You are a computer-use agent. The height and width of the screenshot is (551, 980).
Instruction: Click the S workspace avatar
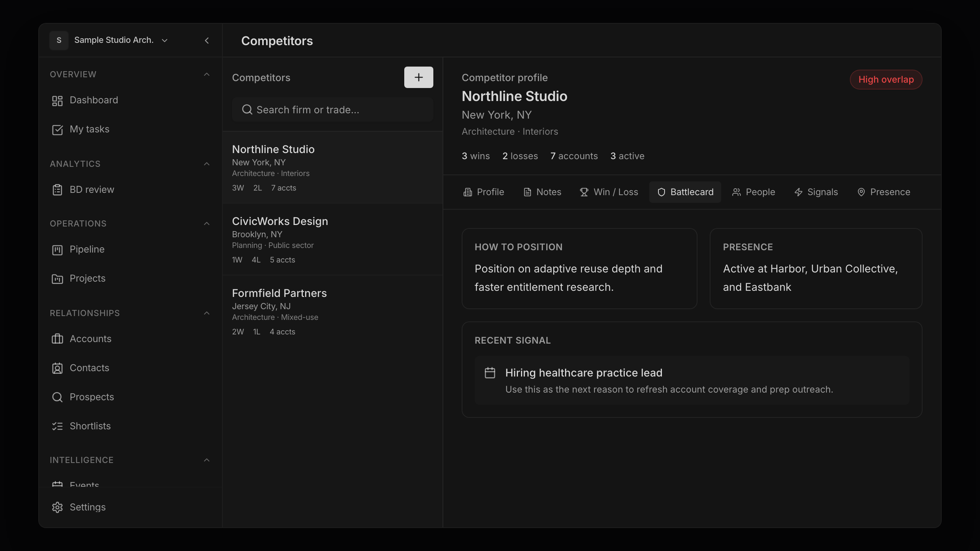coord(59,40)
